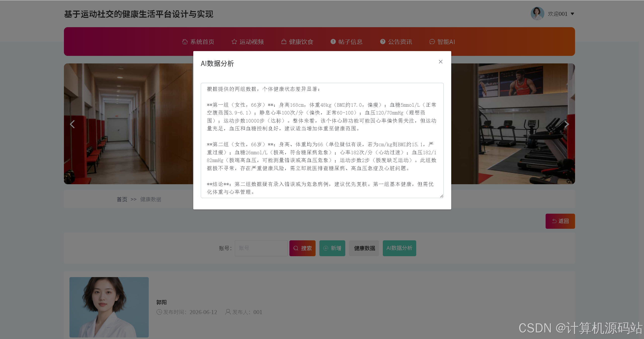Close the AI数据分析 dialog
Screen dimensions: 644x339
(x=440, y=62)
